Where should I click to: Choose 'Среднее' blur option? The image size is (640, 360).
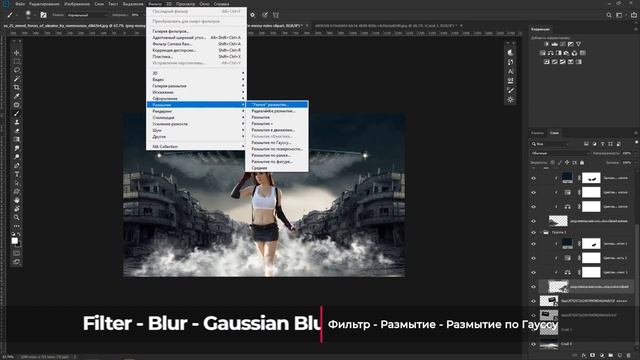[x=277, y=168]
